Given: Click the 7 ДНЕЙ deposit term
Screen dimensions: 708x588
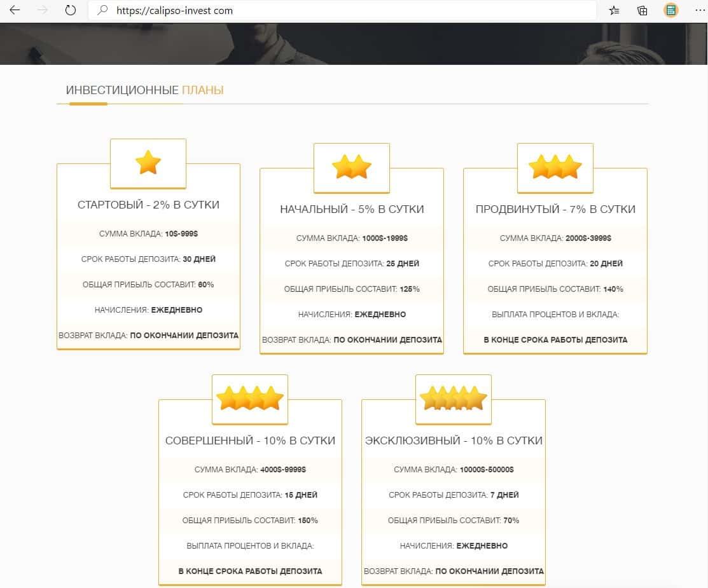Looking at the screenshot, I should (x=504, y=495).
